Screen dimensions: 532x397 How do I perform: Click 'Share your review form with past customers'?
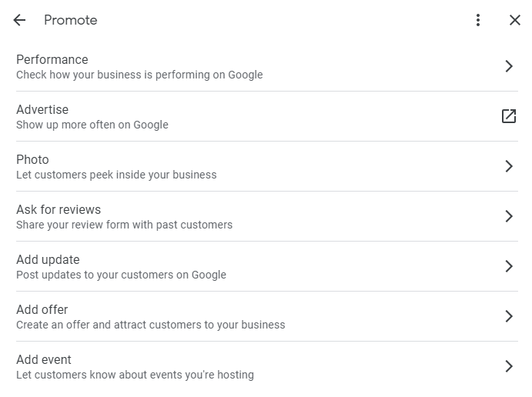point(124,225)
